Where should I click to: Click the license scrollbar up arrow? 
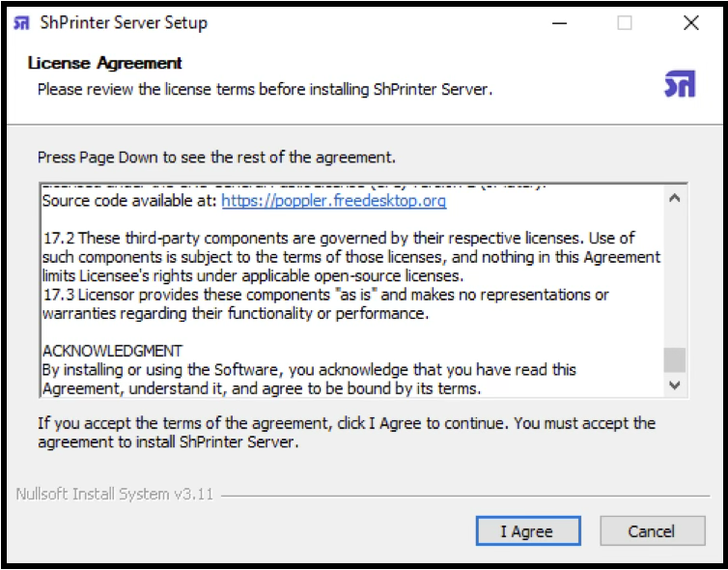(675, 199)
